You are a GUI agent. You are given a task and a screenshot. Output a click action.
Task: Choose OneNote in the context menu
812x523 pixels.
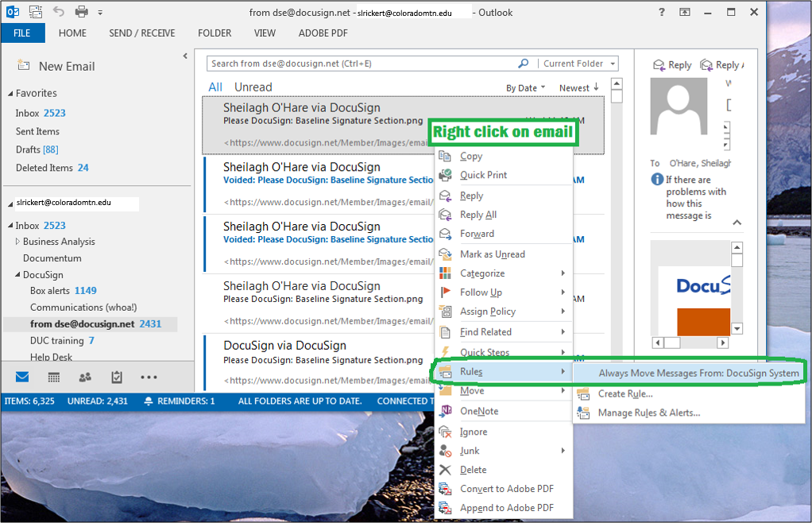504,411
